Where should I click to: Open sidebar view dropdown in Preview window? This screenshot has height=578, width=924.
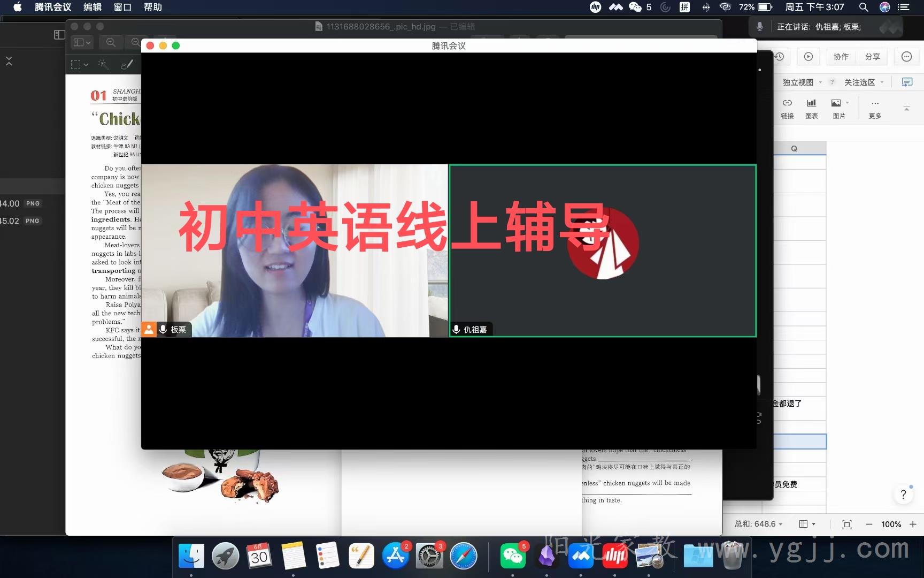82,42
